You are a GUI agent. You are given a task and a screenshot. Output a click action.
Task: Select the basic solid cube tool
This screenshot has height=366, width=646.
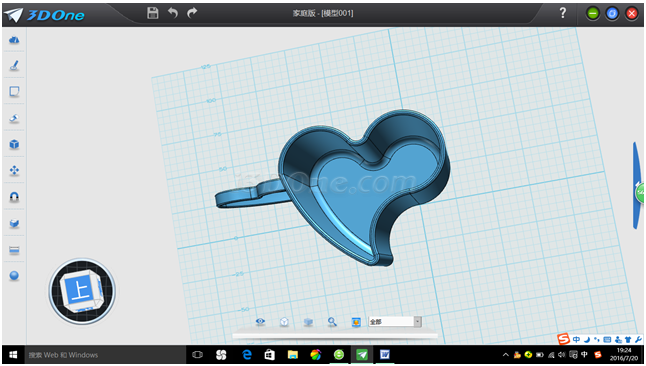(x=14, y=144)
